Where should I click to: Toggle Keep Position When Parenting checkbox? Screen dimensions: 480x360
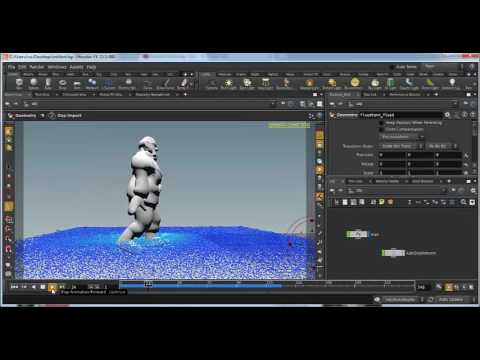[382, 123]
